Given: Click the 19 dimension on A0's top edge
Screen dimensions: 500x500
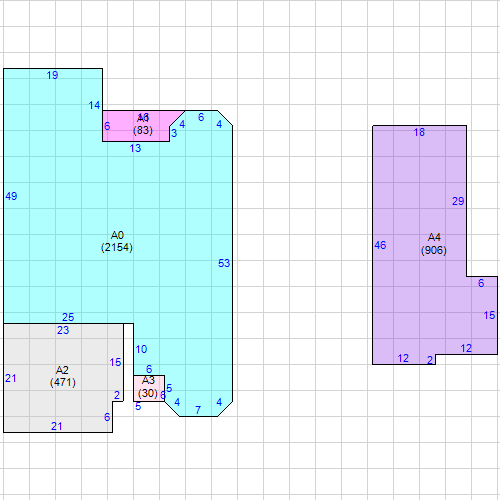Looking at the screenshot, I should point(52,75).
